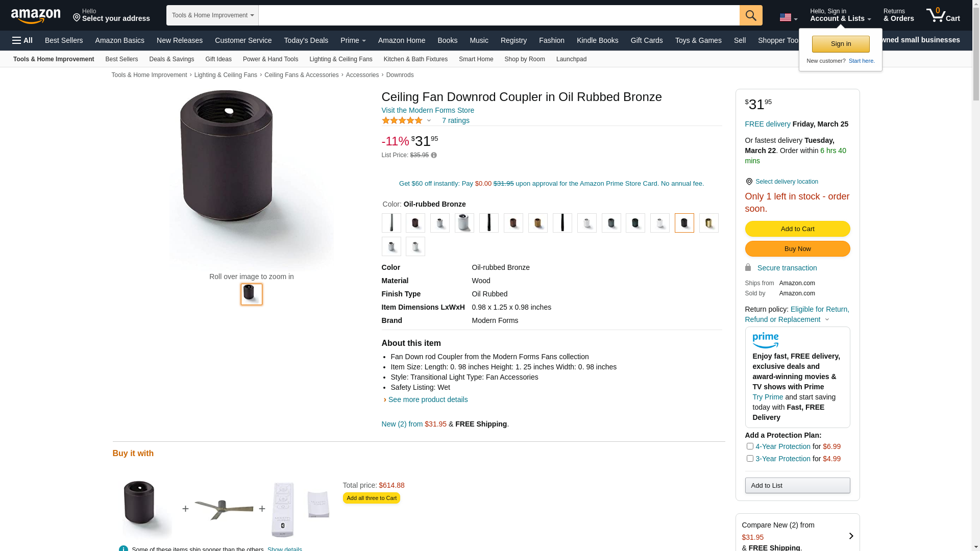The image size is (980, 551).
Task: Click the List Price info icon
Action: tap(434, 155)
